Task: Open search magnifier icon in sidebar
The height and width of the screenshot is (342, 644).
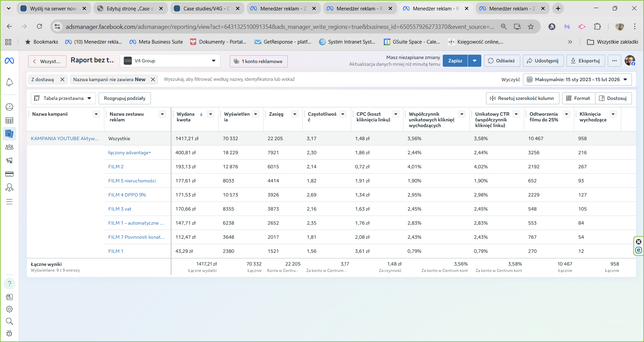Action: tap(9, 321)
